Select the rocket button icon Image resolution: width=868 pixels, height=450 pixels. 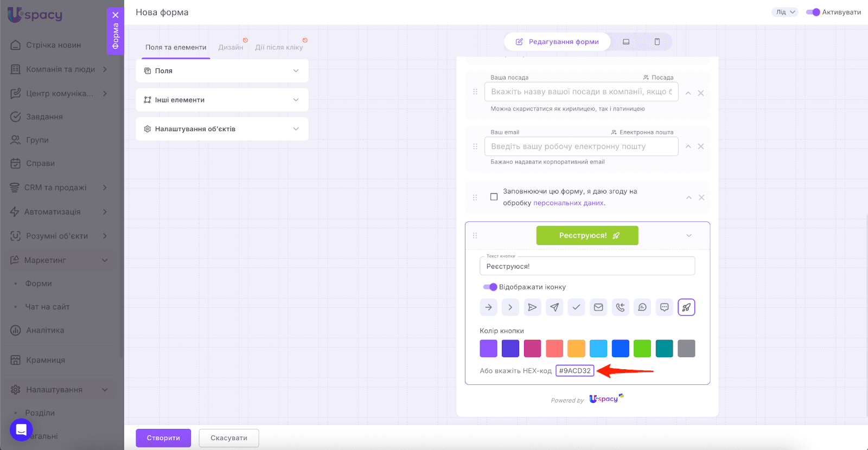coord(686,307)
